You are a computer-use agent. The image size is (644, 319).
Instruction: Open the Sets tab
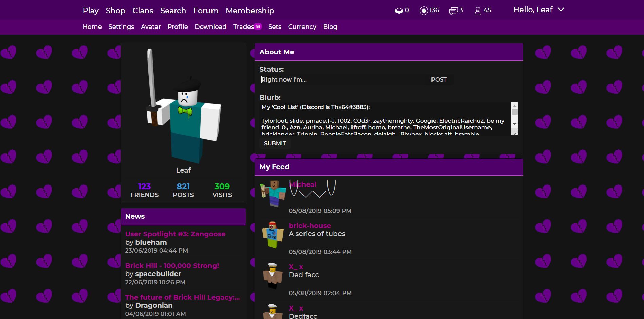[275, 26]
